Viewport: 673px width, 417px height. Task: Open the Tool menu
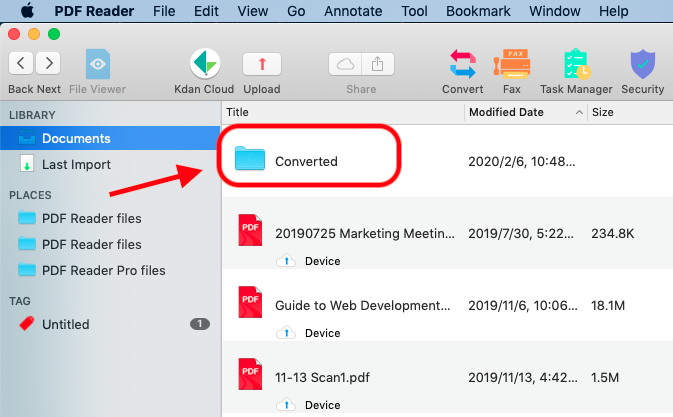[414, 11]
